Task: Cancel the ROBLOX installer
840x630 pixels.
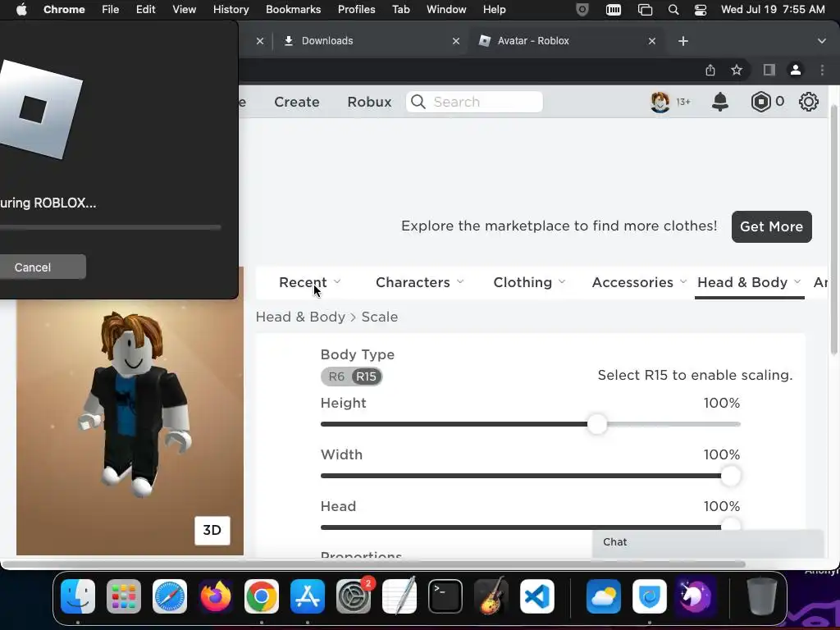Action: click(x=42, y=267)
